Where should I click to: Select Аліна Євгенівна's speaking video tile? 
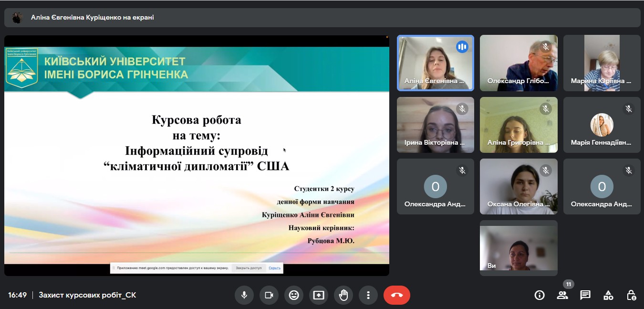point(435,63)
